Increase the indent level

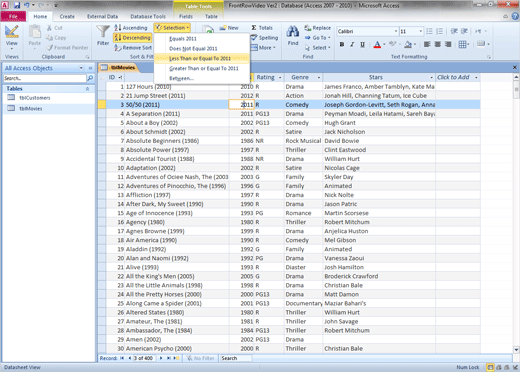point(464,31)
